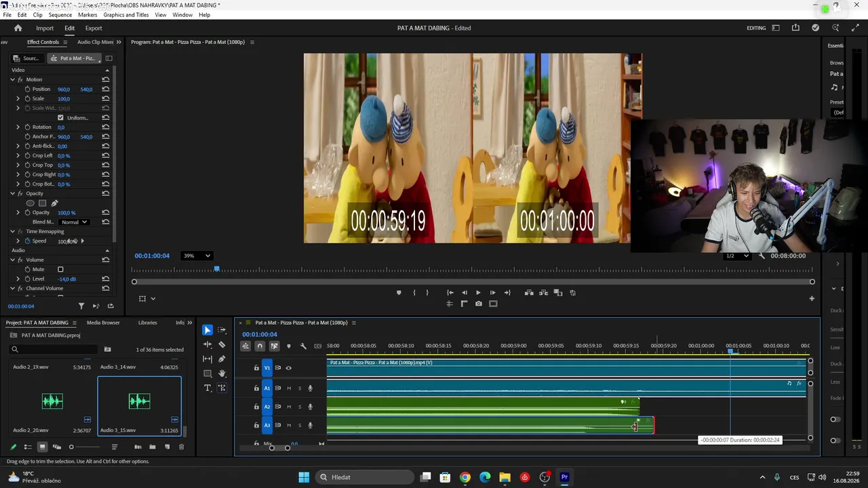Toggle the Position stopwatch animation

click(x=27, y=89)
